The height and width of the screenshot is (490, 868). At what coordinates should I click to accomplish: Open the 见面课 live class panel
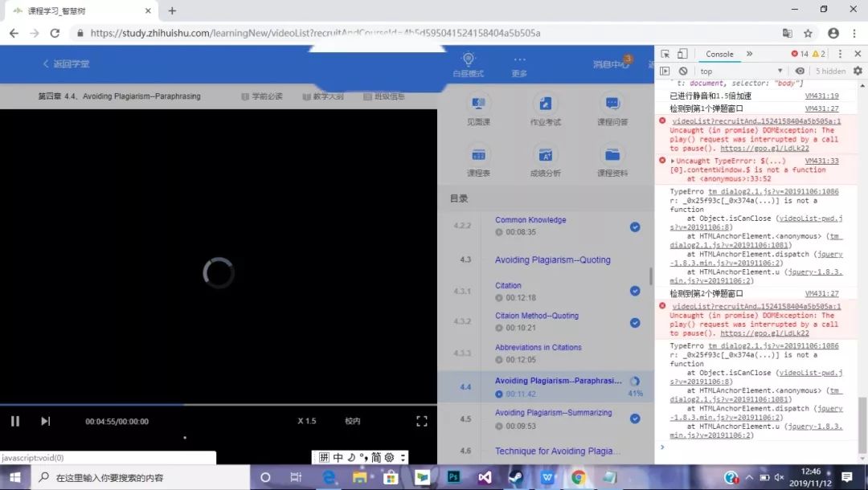[478, 106]
